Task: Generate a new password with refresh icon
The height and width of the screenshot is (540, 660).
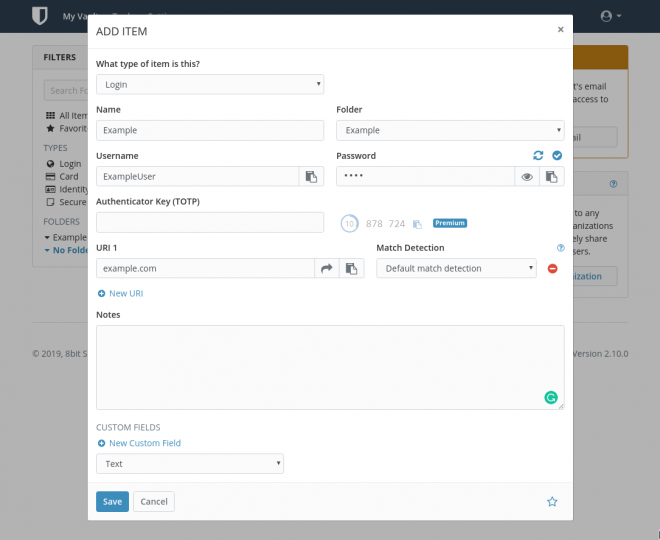Action: click(x=538, y=155)
